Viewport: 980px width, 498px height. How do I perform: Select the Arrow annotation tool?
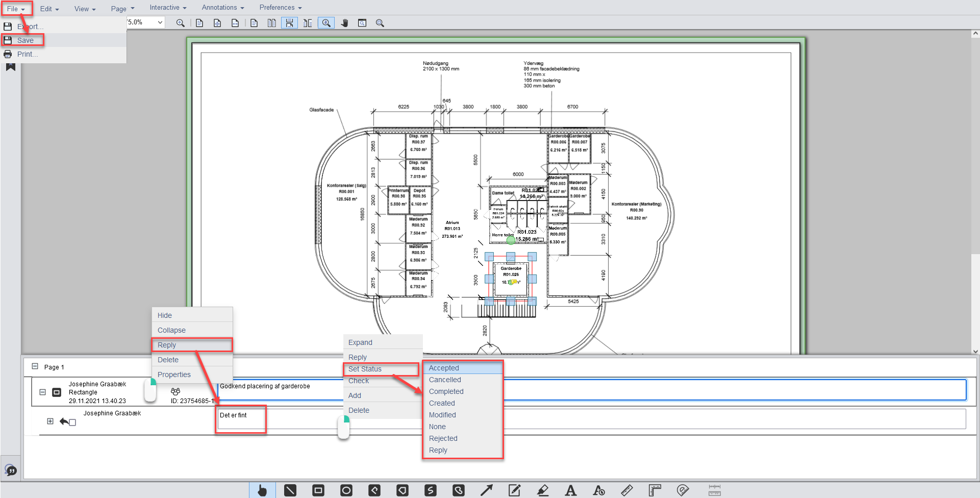click(486, 490)
